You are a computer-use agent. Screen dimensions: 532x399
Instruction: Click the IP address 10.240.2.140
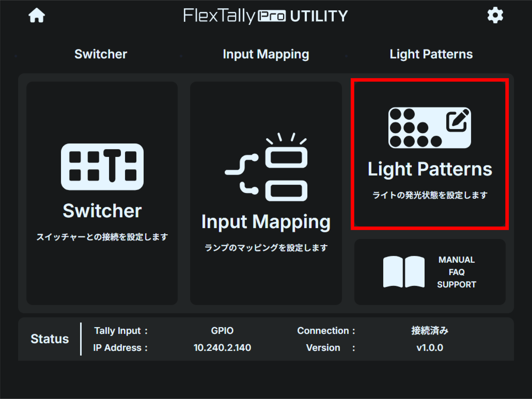pos(222,348)
